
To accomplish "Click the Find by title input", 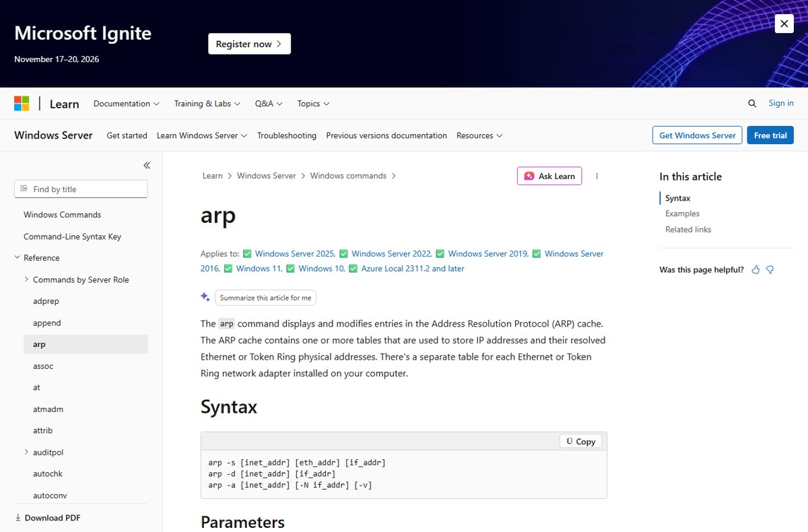I will [81, 189].
